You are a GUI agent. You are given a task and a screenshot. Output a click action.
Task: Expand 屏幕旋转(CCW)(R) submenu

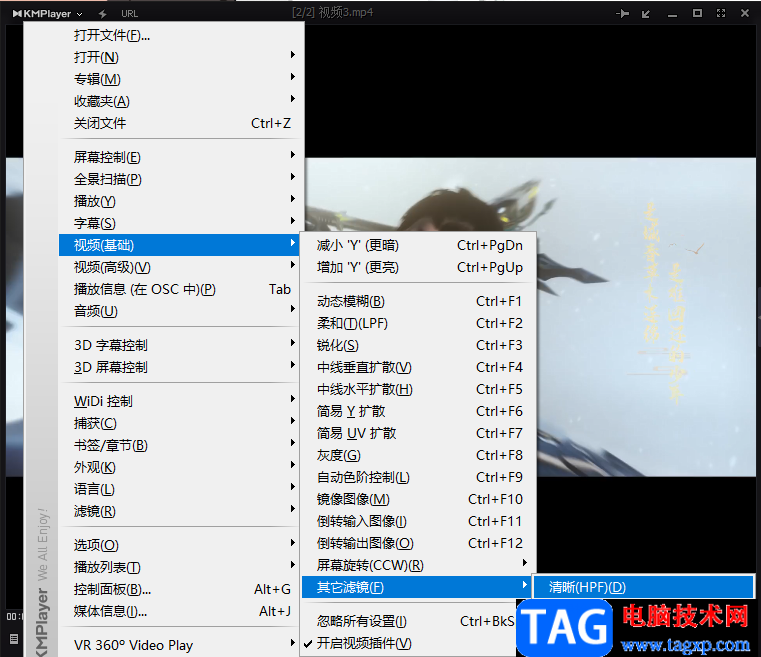tap(419, 565)
